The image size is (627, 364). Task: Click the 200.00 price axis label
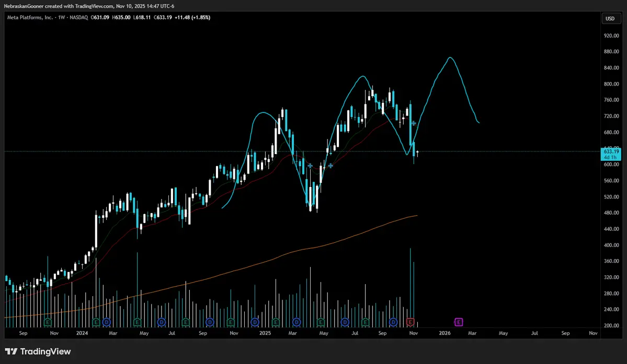(x=611, y=325)
